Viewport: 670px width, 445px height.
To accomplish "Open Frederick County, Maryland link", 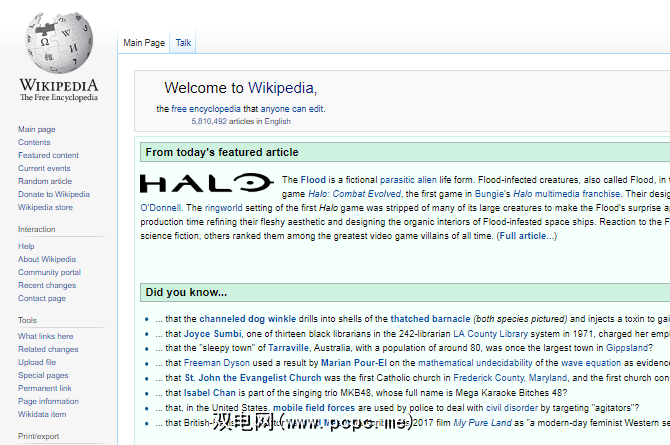I will click(x=510, y=378).
